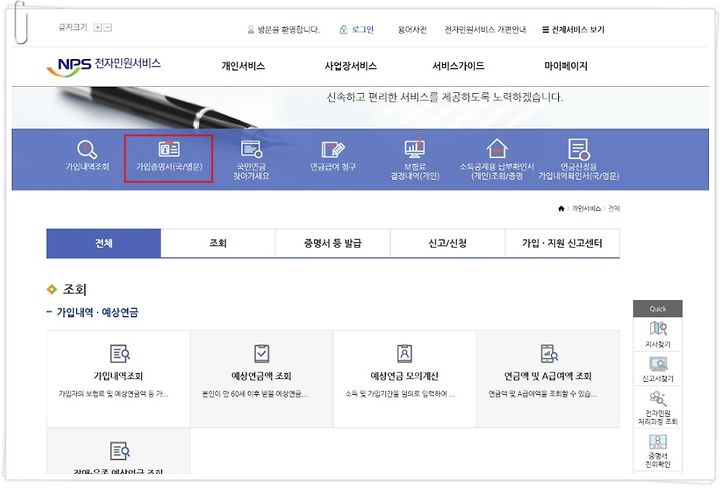Open 국민연금 찾아가세요 icon
The width and height of the screenshot is (720, 488).
[251, 149]
